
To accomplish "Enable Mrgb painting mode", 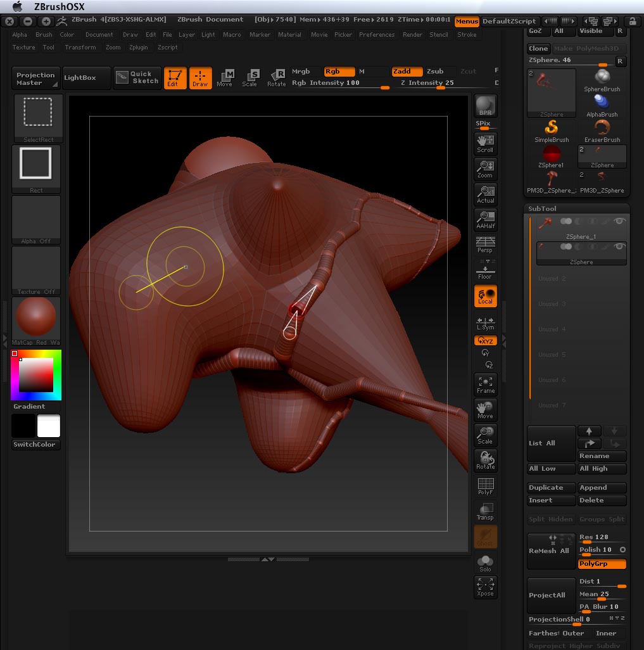I will click(x=305, y=72).
